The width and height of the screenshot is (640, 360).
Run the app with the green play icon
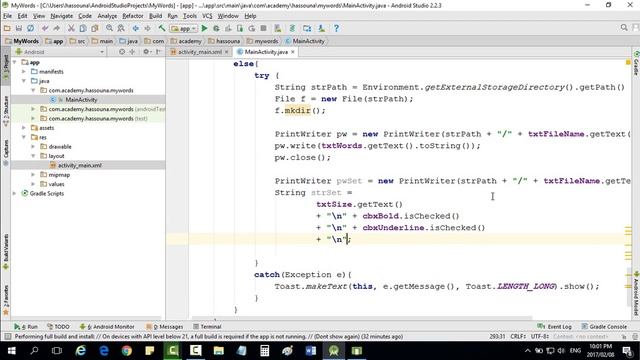coord(204,28)
